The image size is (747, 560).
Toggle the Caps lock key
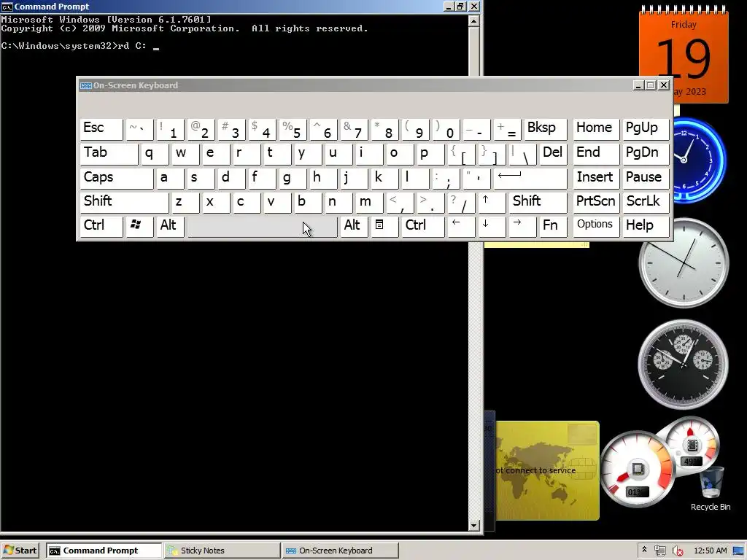click(117, 178)
